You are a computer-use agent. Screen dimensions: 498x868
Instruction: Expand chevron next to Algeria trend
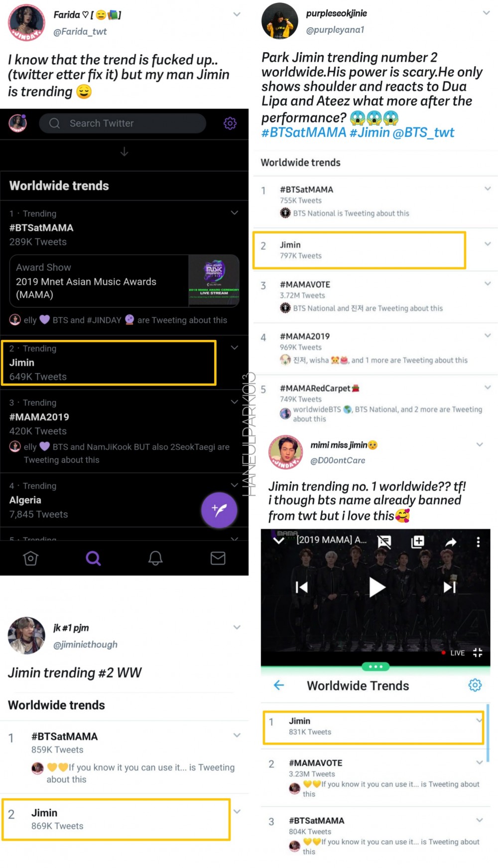[235, 485]
